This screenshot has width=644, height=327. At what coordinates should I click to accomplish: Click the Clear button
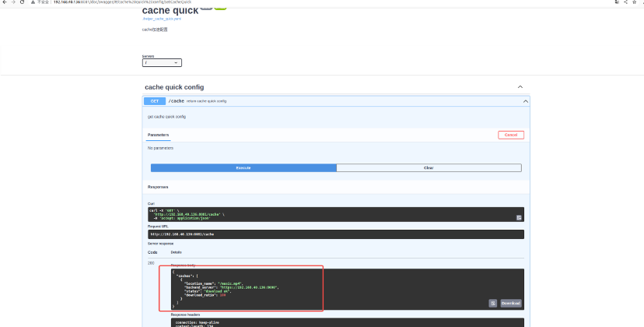pos(429,168)
